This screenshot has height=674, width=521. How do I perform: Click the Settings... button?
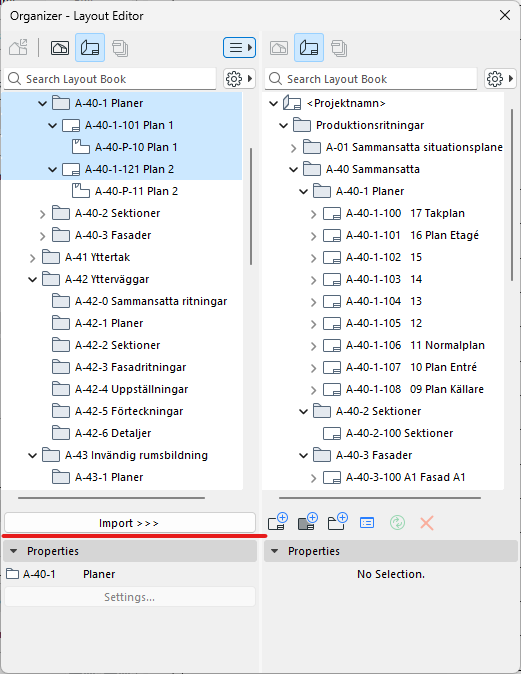pos(130,597)
